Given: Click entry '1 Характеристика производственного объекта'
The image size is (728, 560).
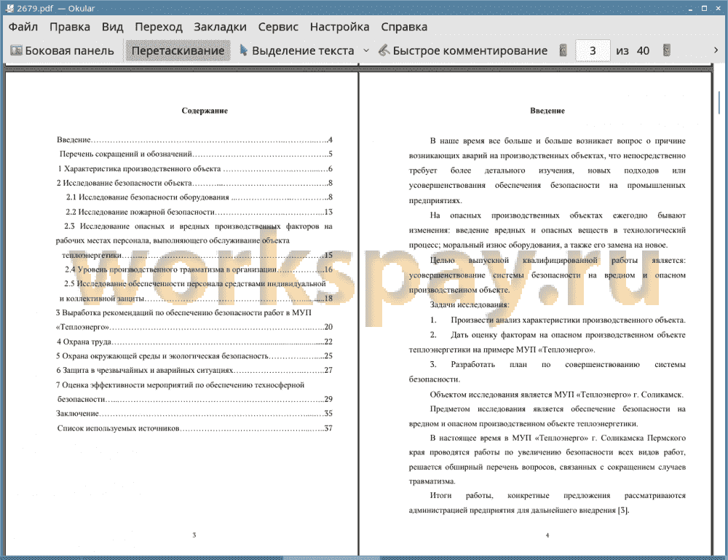Looking at the screenshot, I should [x=195, y=168].
